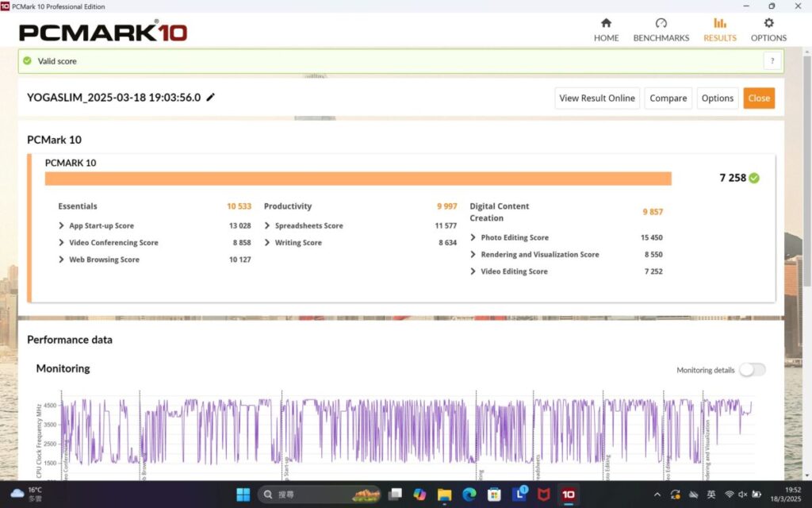Click the Spreadsheets score 11 577

446,225
